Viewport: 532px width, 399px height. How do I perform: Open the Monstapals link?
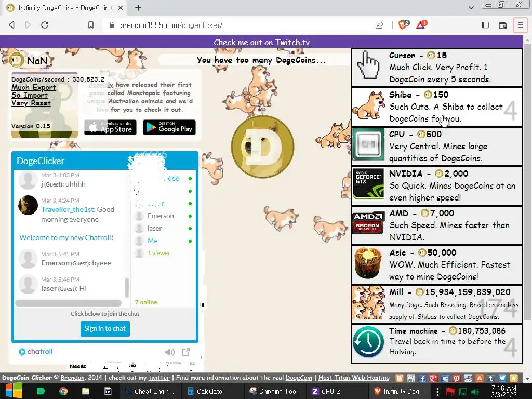pyautogui.click(x=143, y=93)
